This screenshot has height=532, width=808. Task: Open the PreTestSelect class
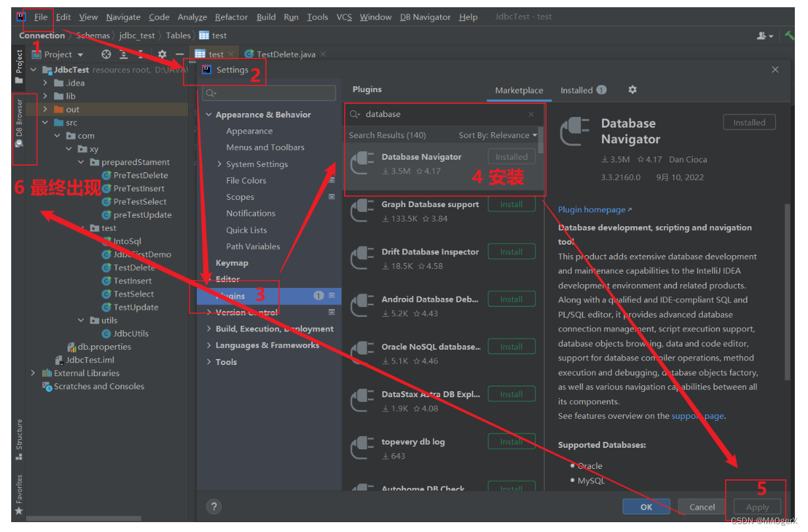[x=134, y=201]
